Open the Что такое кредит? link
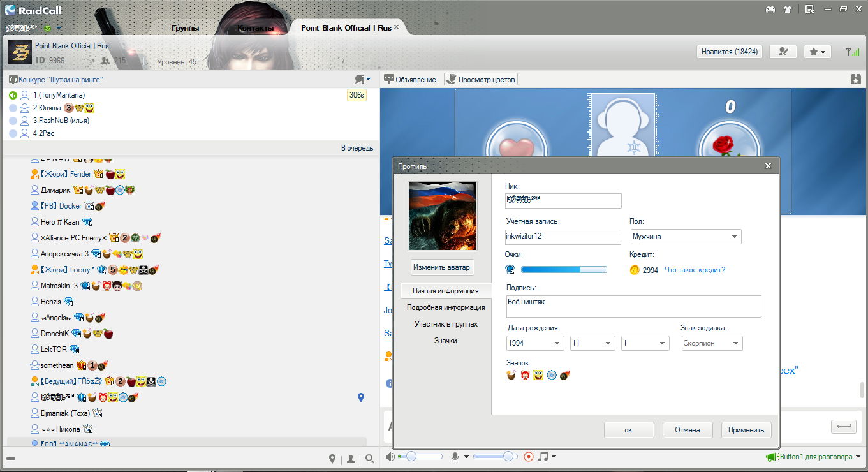The image size is (868, 472). coord(695,270)
